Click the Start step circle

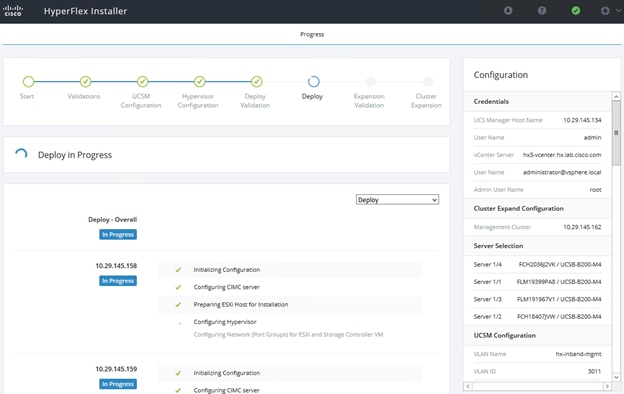click(x=28, y=82)
